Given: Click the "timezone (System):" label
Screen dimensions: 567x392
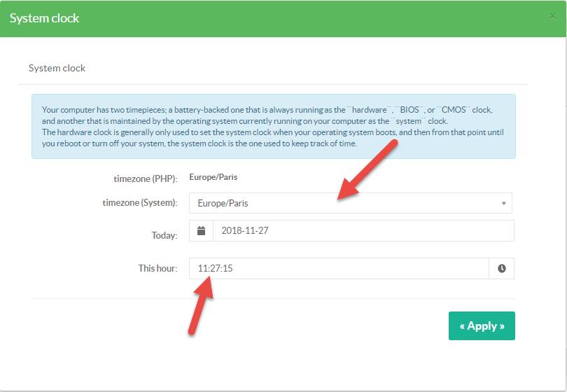Looking at the screenshot, I should [x=140, y=203].
